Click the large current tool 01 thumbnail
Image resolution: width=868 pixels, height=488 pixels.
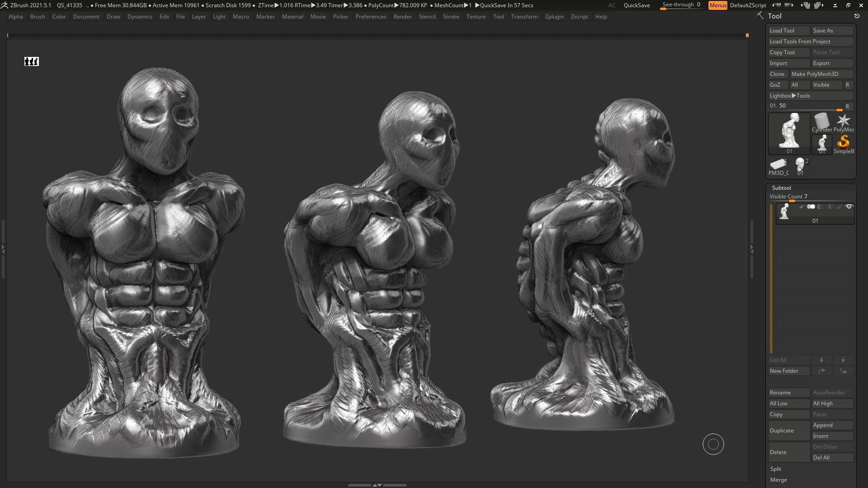(789, 133)
